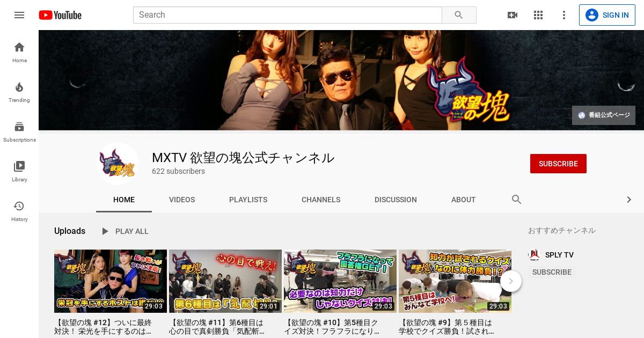Click the PLAY ALL text
The image size is (644, 338).
[x=132, y=231]
